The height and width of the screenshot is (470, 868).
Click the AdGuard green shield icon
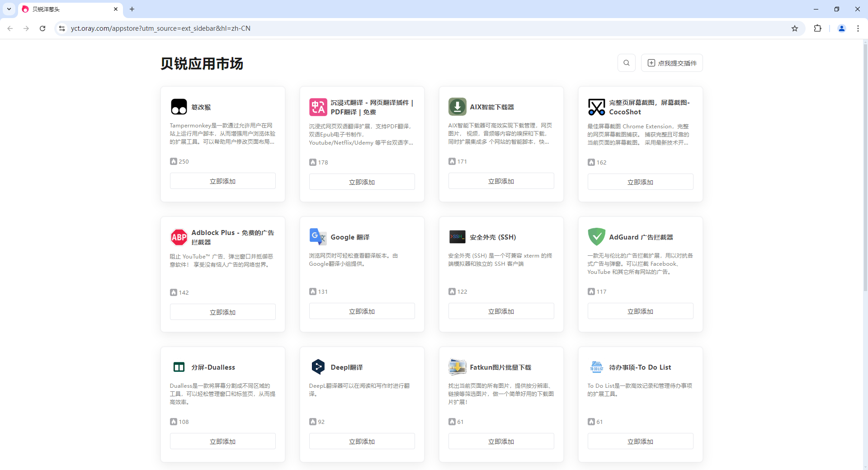[x=597, y=237]
